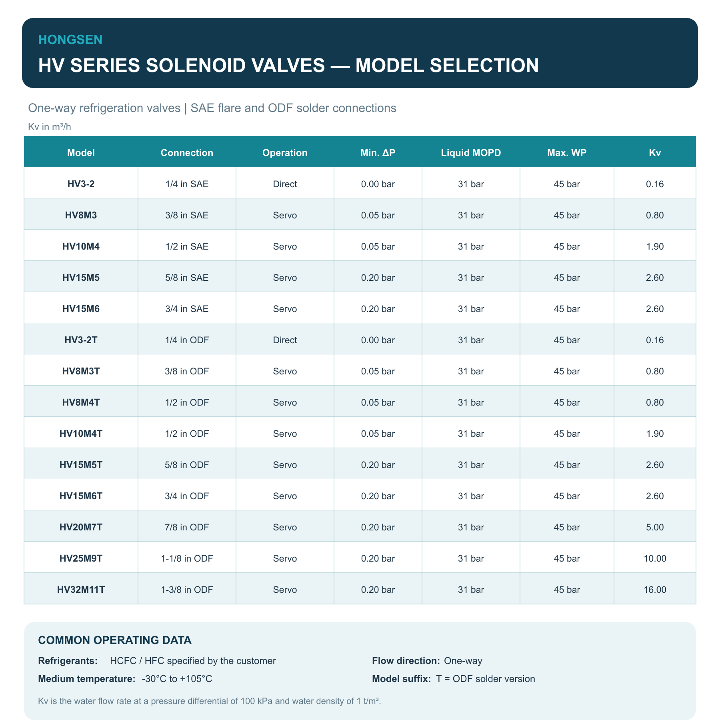
Task: Click the 7/8 in ODF connection cell
Action: [x=187, y=527]
